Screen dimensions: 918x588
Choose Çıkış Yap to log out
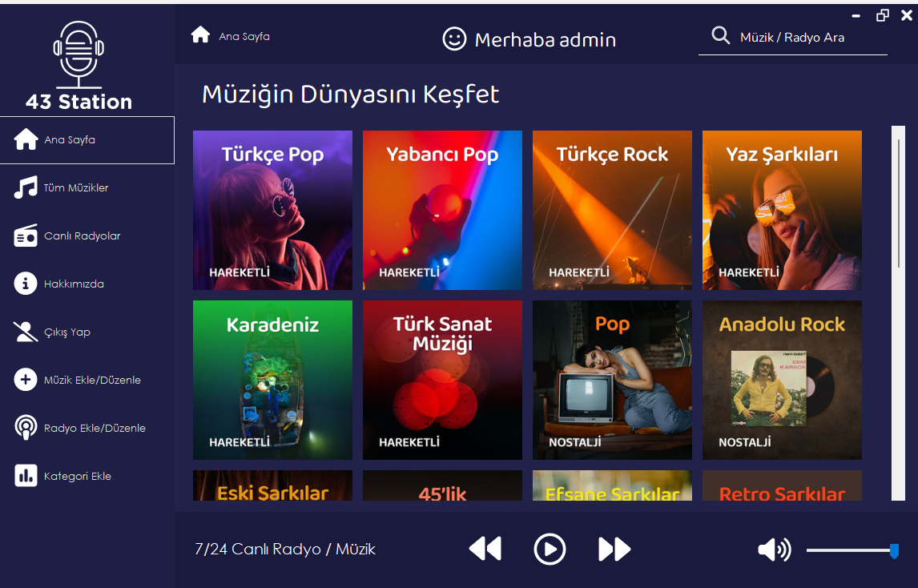87,332
